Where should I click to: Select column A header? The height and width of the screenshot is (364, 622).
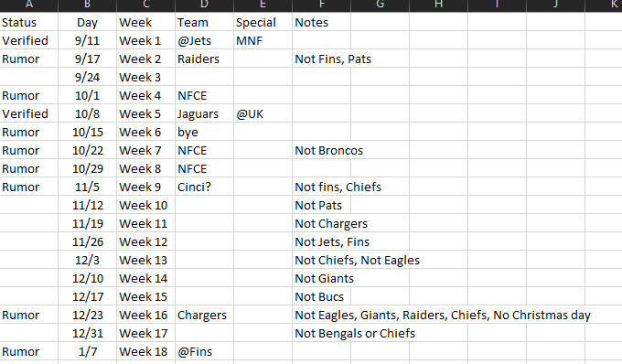(x=29, y=5)
